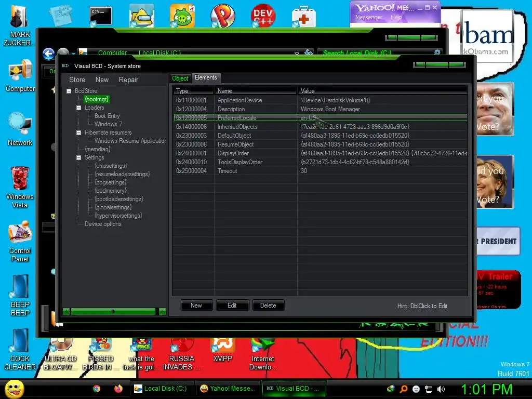
Task: Click the Edit element button
Action: point(232,305)
